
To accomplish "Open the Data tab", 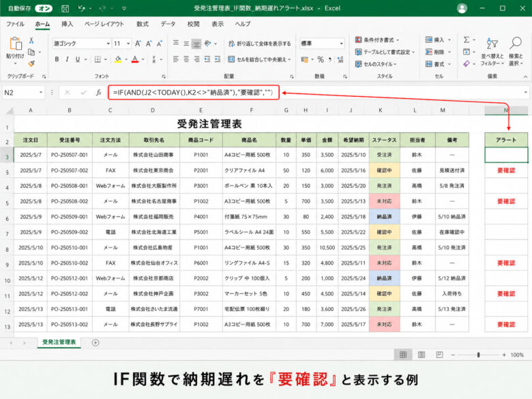I will 168,24.
